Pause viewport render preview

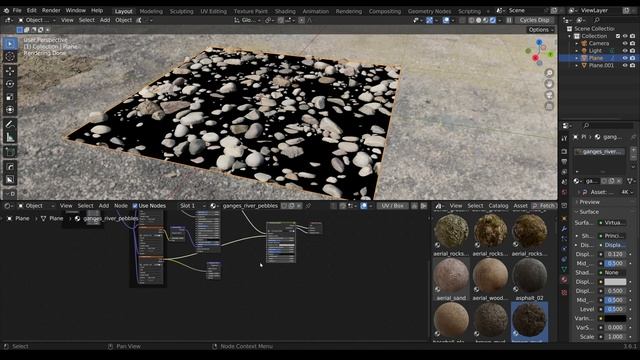(x=509, y=20)
